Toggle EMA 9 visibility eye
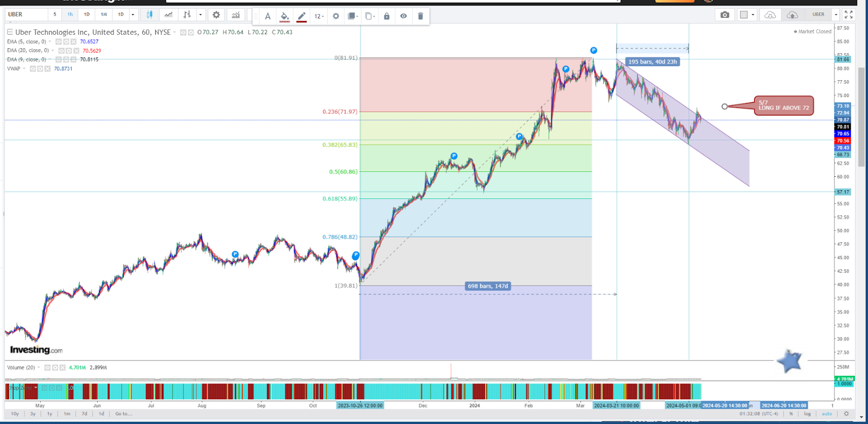Screen dimensions: 868x424 click(x=58, y=60)
